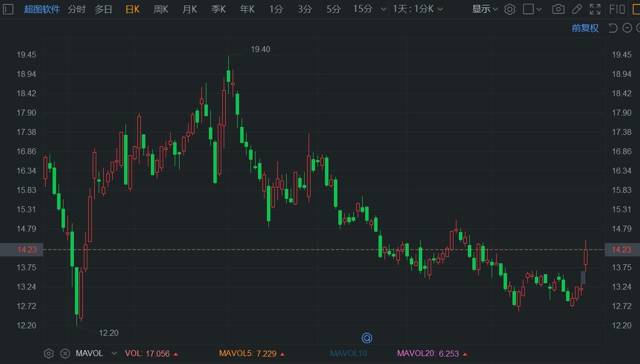This screenshot has width=640, height=364.
Task: Enter fullscreen chart mode
Action: pyautogui.click(x=595, y=9)
